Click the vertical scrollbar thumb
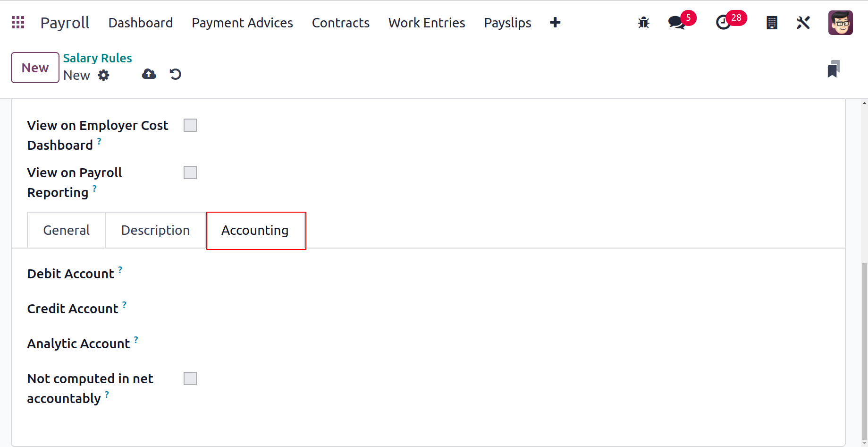 [x=864, y=351]
